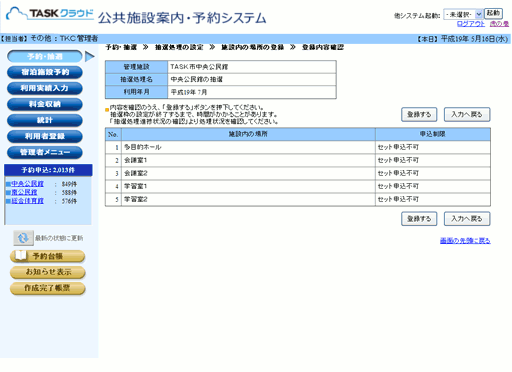
Task: Click the TASK Cloud logo
Action: (49, 14)
